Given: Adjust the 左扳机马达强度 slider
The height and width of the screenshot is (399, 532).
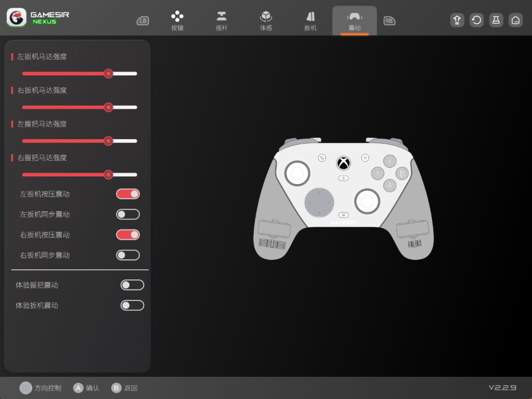Looking at the screenshot, I should point(80,74).
